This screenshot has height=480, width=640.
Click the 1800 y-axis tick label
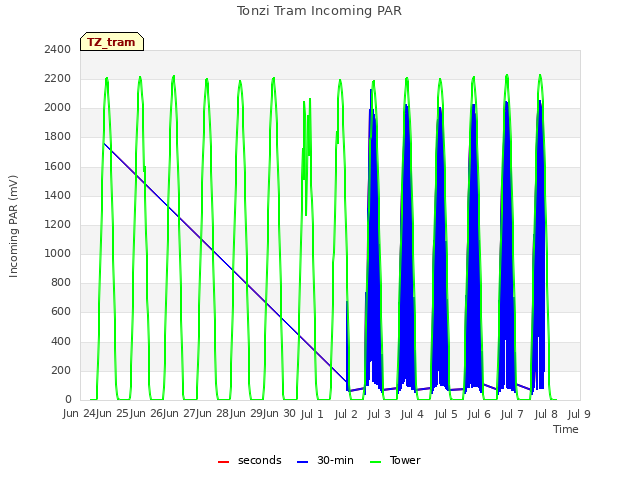click(58, 137)
